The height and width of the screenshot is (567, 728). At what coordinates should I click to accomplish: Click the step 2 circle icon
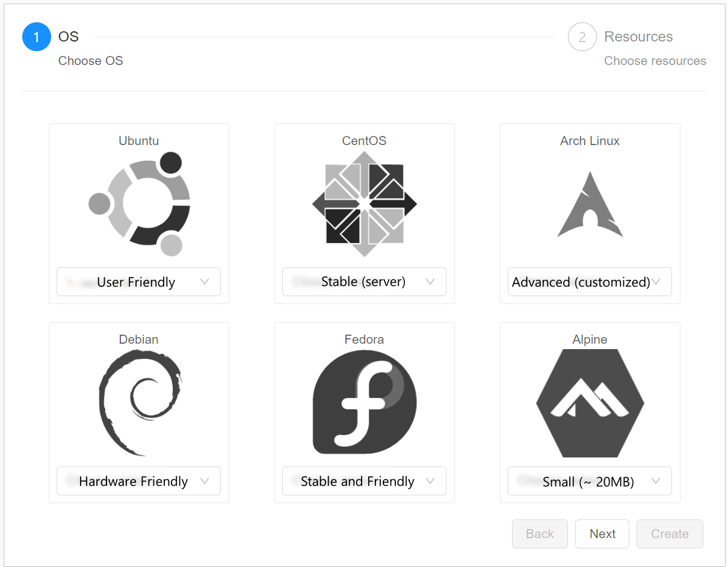coord(582,37)
